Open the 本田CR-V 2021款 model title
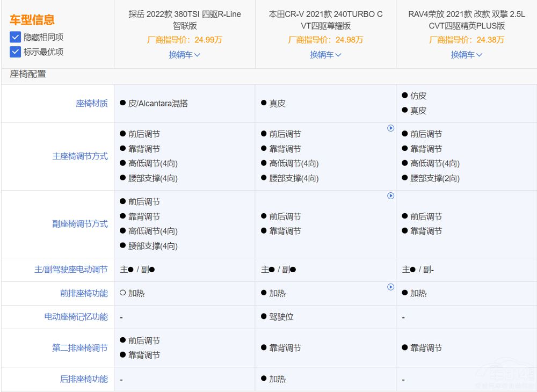The image size is (537, 392). point(325,20)
